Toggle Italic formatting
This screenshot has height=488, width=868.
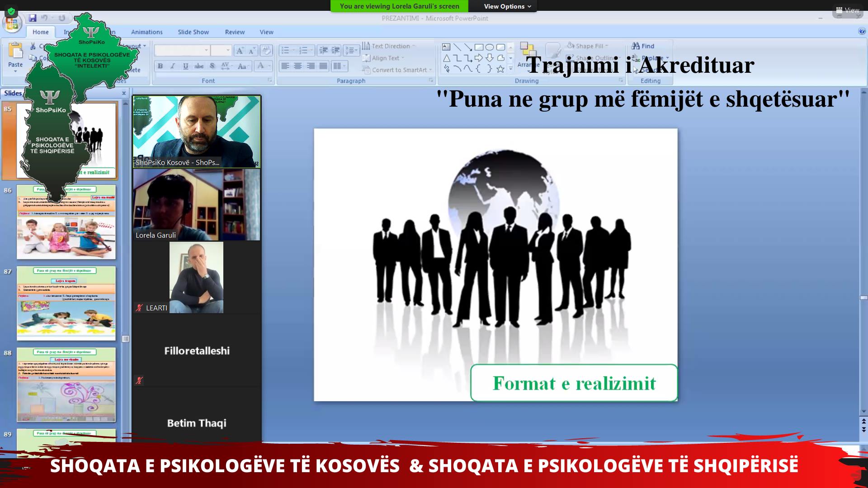coord(173,66)
